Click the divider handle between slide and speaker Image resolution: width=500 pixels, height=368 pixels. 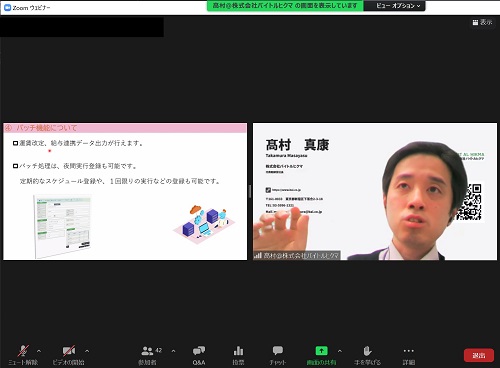(250, 191)
